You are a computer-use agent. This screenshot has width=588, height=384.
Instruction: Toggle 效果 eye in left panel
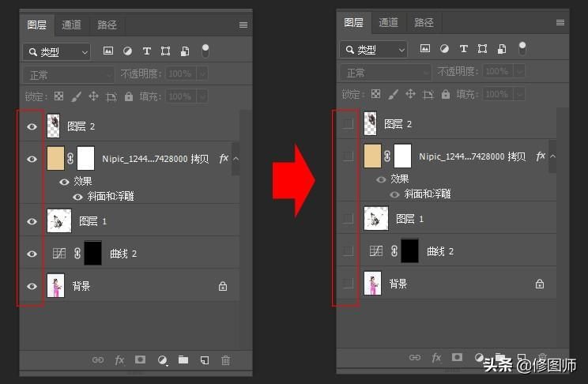[x=64, y=182]
